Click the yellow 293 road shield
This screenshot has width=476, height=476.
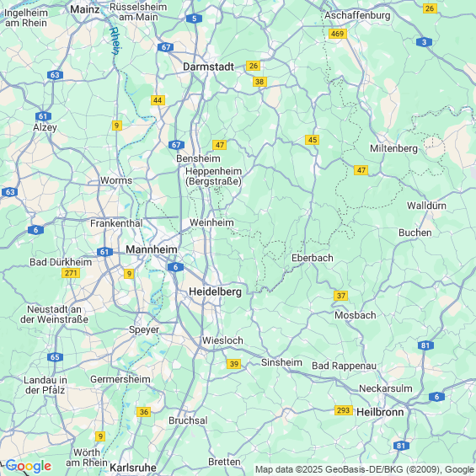tap(344, 410)
